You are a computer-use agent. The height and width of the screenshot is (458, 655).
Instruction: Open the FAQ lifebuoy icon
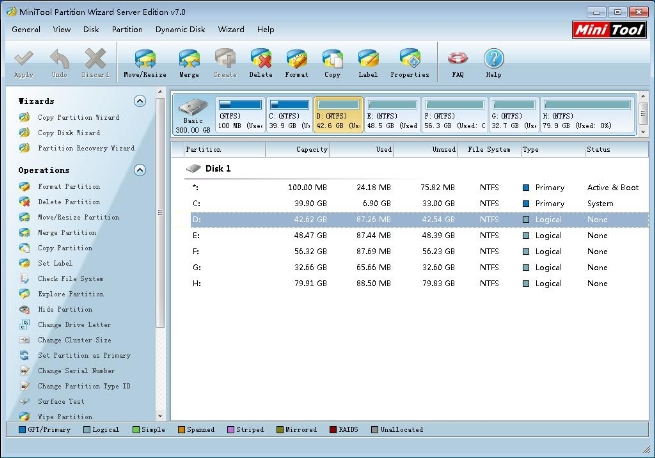coord(458,64)
